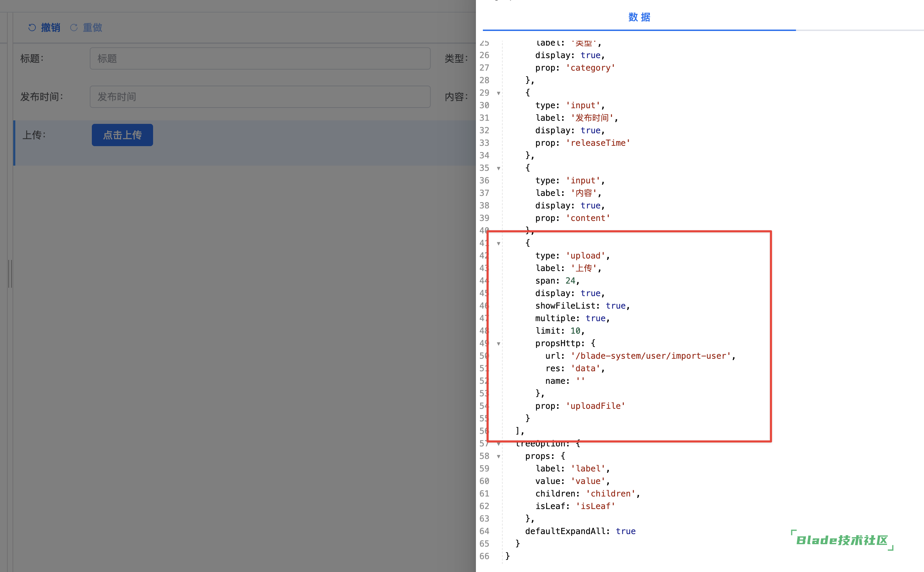Click the 重做 redo label
The height and width of the screenshot is (572, 924).
[x=93, y=27]
